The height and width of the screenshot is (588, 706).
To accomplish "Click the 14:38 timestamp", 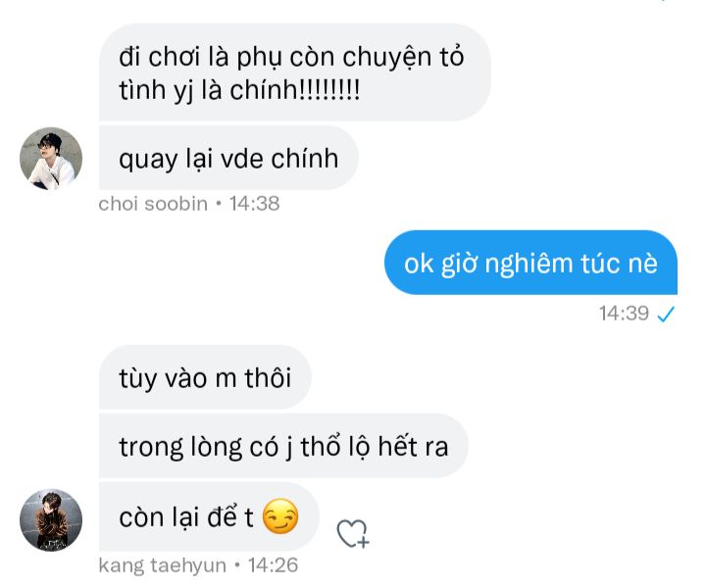I will (x=254, y=204).
